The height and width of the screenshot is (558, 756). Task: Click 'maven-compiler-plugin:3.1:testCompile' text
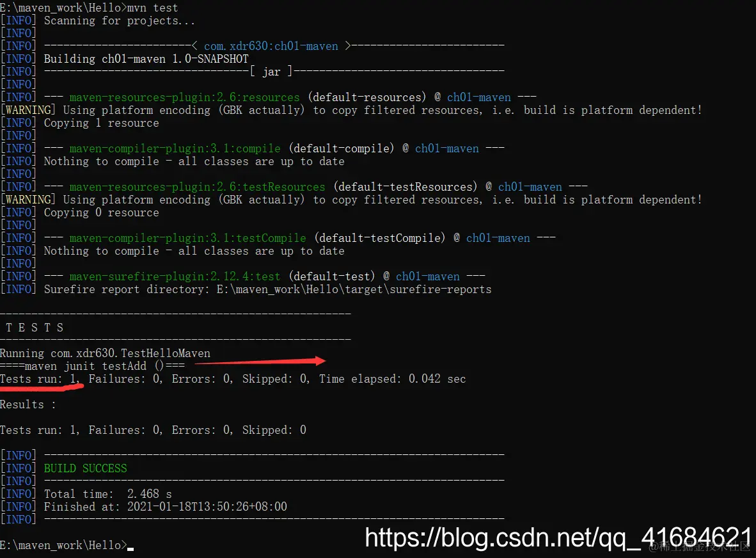click(187, 238)
